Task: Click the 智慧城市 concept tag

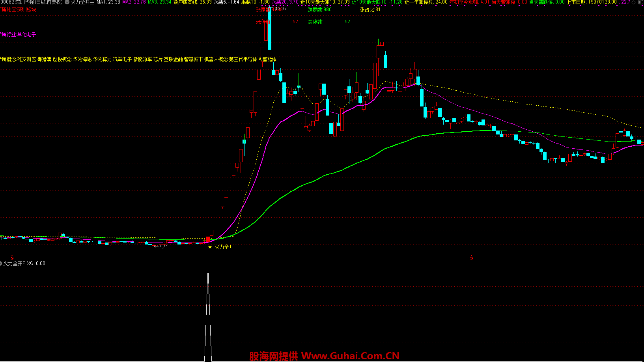Action: pyautogui.click(x=194, y=59)
